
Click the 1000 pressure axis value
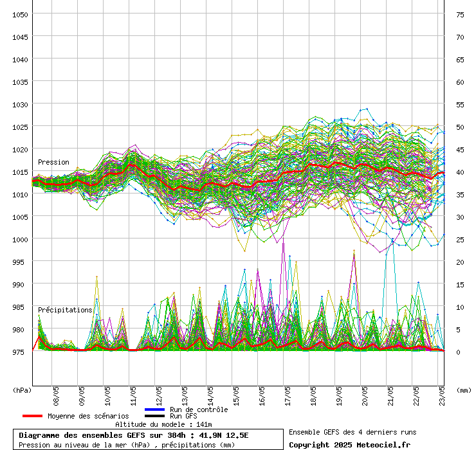20,240
